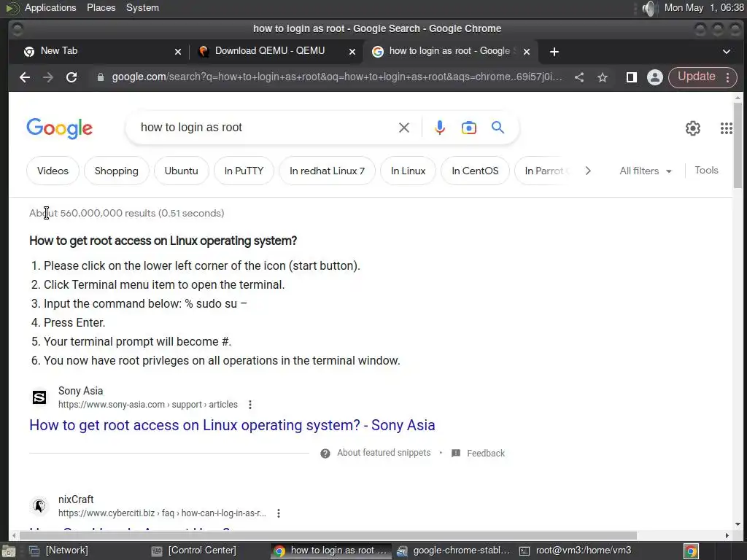Click the clock date display
Viewport: 747px width, 560px height.
[x=704, y=7]
